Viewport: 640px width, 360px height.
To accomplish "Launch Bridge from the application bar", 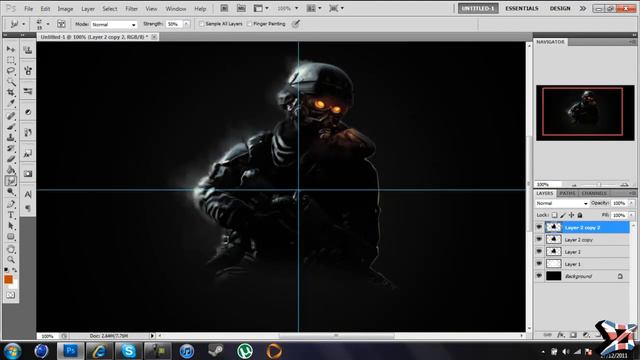I will coord(224,8).
